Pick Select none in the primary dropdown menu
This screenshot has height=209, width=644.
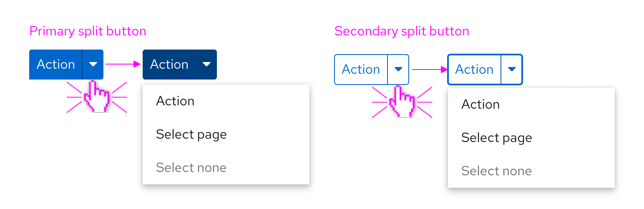pyautogui.click(x=191, y=168)
